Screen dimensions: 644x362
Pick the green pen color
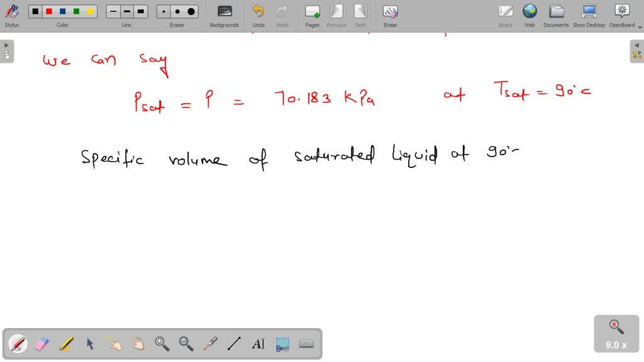pos(76,11)
